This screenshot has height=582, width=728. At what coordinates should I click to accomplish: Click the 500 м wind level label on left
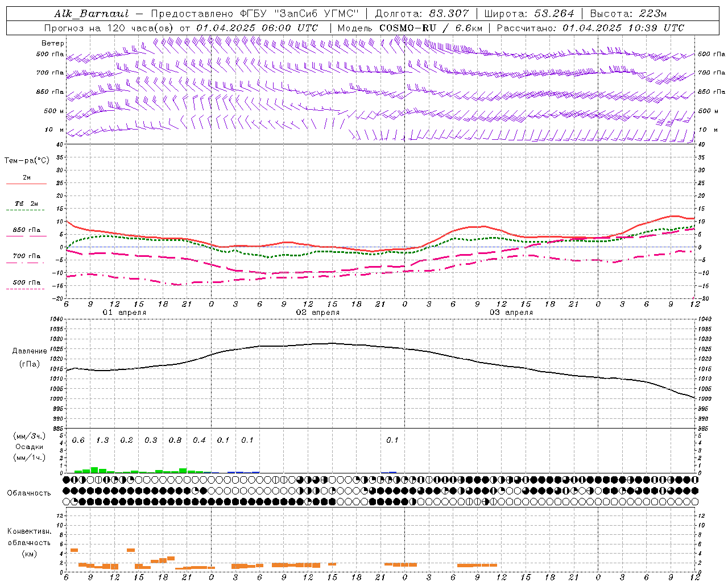55,111
